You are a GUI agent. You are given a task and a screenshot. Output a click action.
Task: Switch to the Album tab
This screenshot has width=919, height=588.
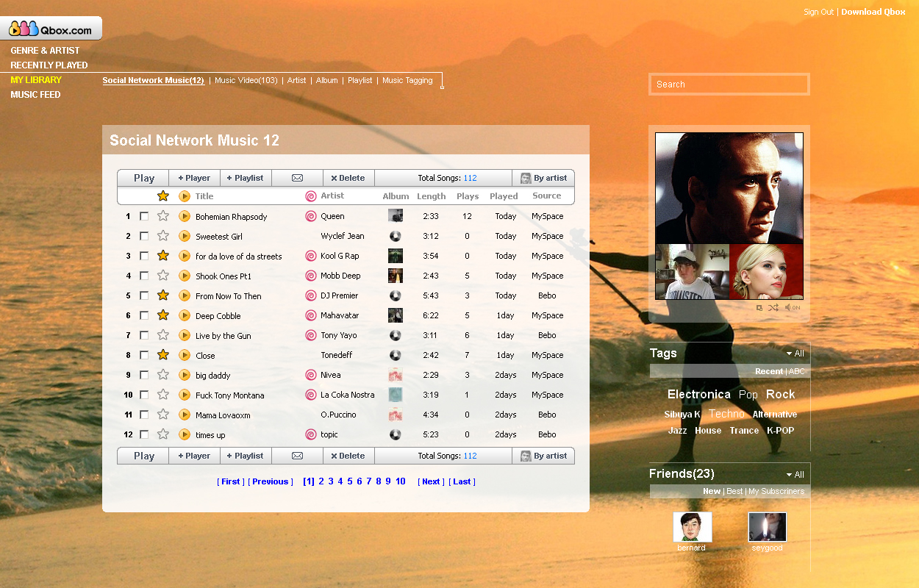[327, 80]
